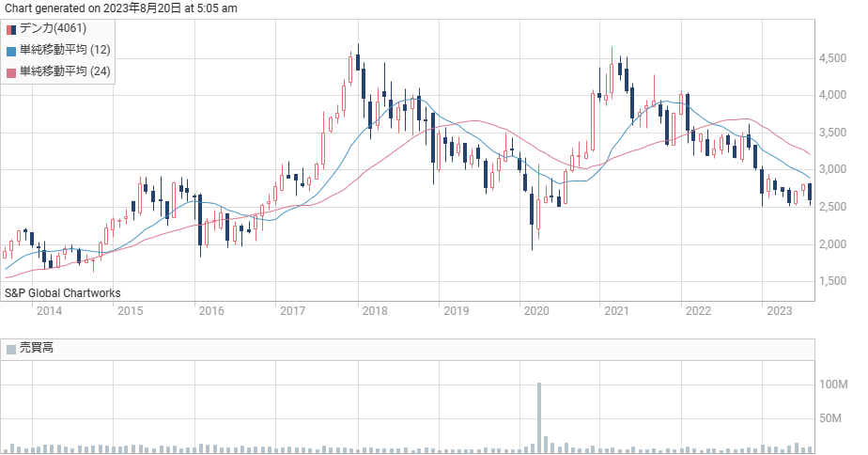868x455 pixels.
Task: Click the 4,500 price axis label
Action: 833,58
